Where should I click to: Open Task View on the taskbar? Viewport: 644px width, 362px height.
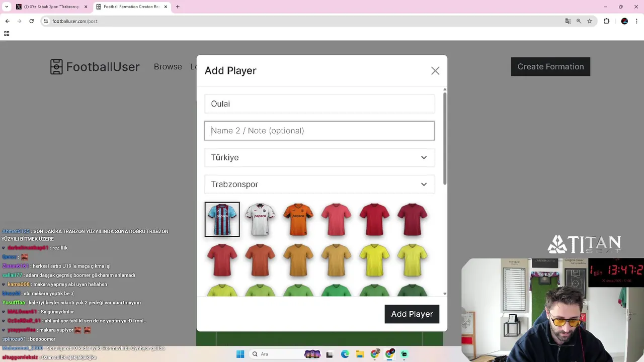point(330,354)
